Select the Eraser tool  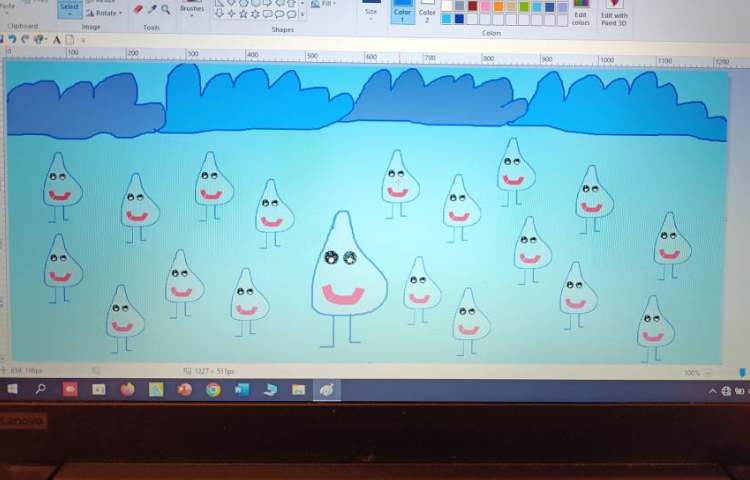[139, 9]
